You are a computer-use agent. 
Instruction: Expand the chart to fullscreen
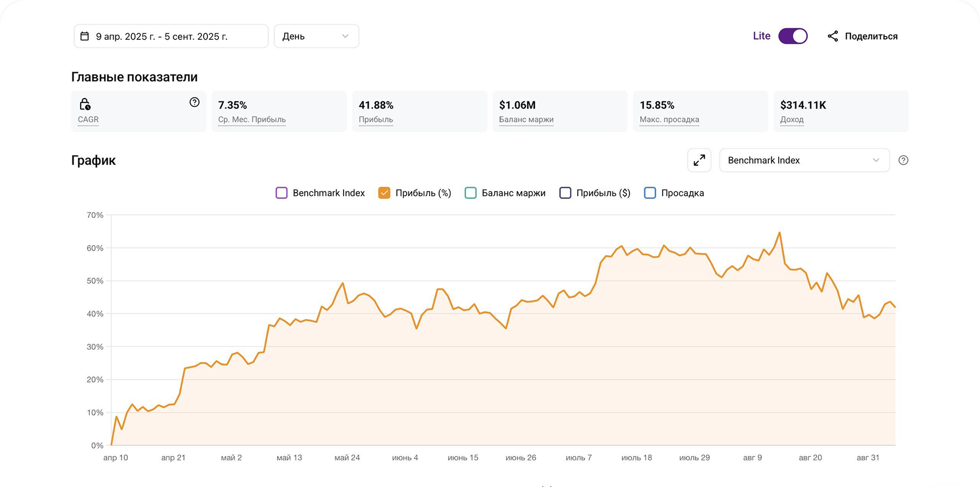[699, 160]
